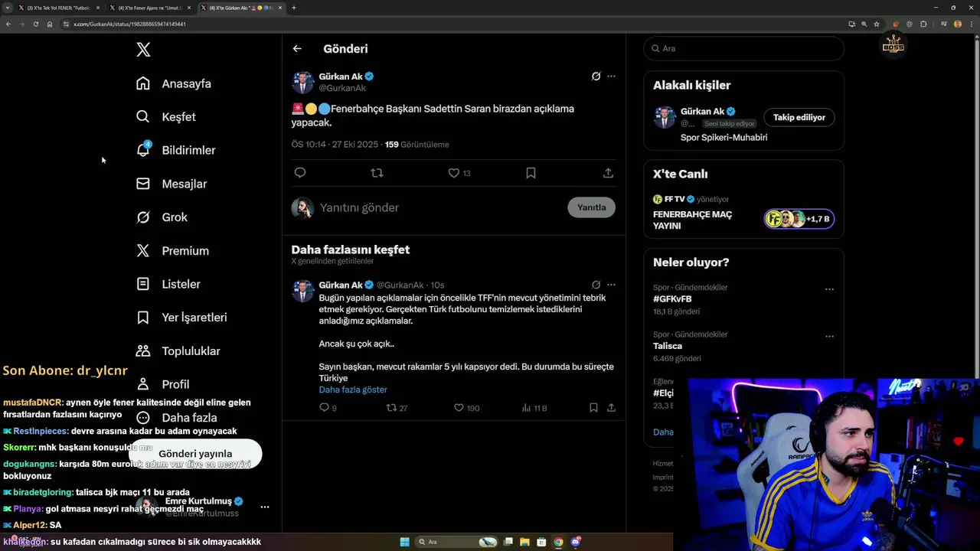Viewport: 980px width, 551px height.
Task: Like the main post with 13 likes
Action: (x=459, y=173)
